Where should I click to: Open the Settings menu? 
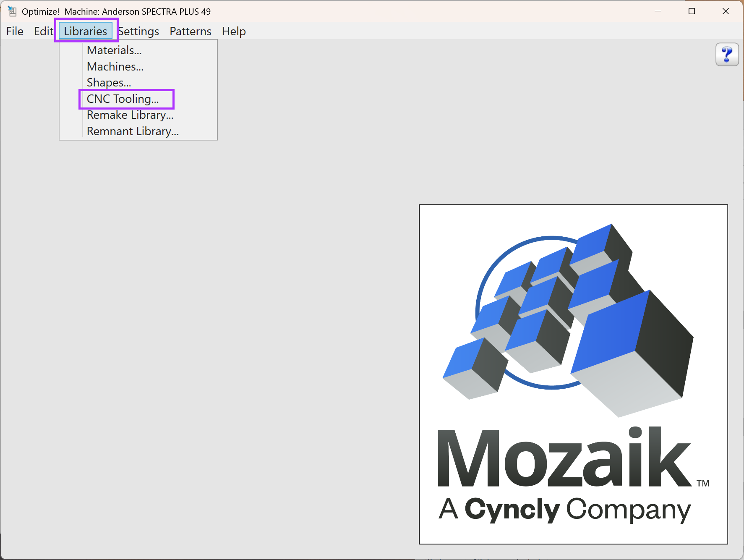pyautogui.click(x=138, y=31)
